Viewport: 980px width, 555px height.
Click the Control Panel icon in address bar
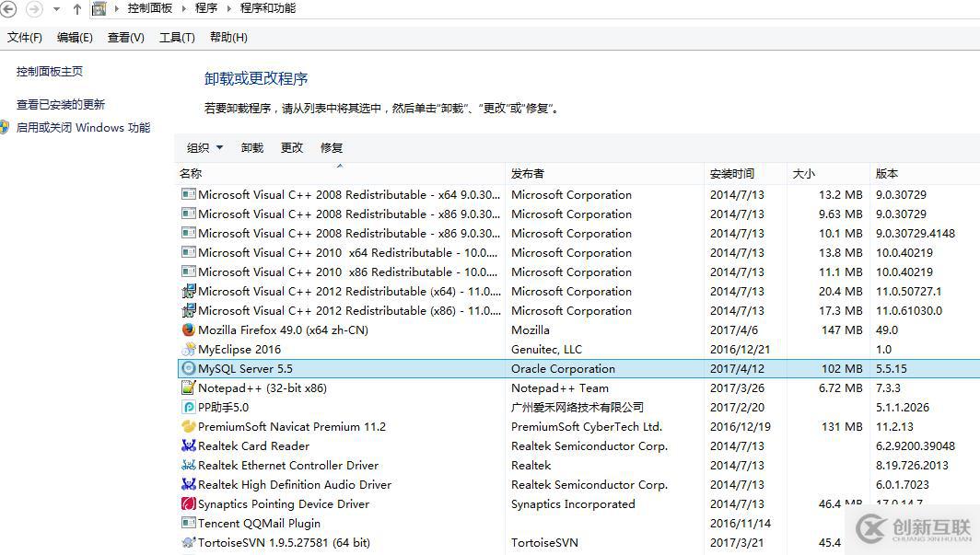coord(99,8)
